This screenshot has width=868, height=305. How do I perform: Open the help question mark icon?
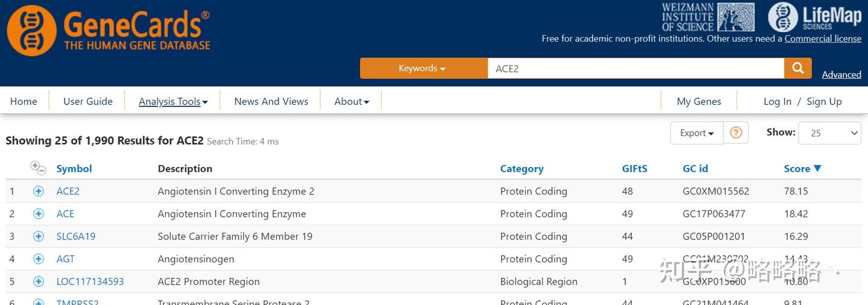[735, 133]
